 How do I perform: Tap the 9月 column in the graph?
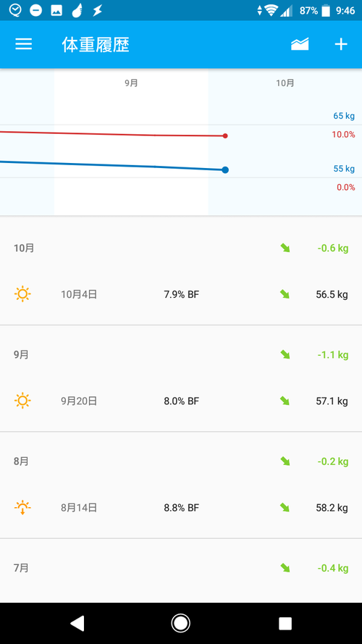pyautogui.click(x=131, y=142)
